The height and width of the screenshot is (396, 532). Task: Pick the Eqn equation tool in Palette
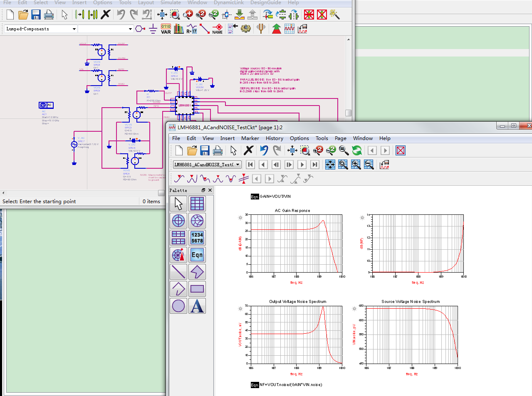coord(197,255)
